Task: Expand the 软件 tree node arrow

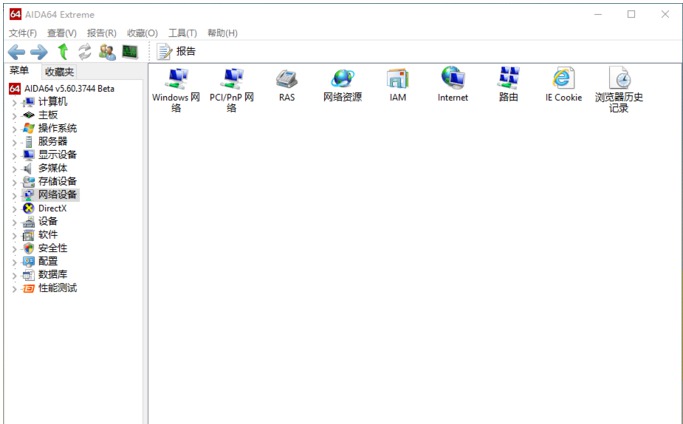Action: click(14, 236)
